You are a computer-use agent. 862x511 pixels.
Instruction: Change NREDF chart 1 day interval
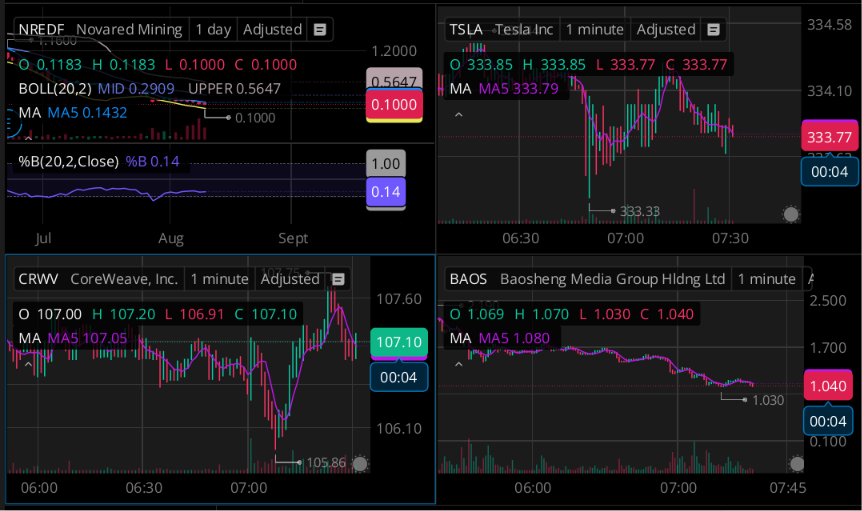[x=213, y=30]
